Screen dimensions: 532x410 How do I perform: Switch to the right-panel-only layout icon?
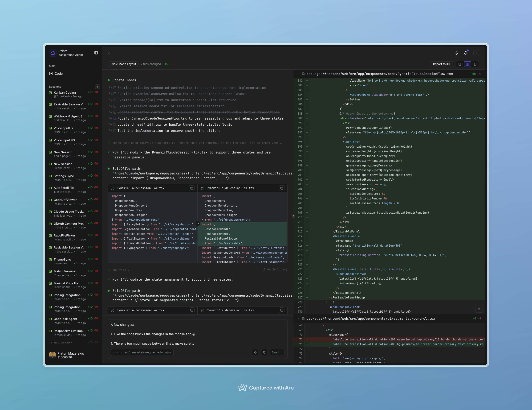coord(475,64)
